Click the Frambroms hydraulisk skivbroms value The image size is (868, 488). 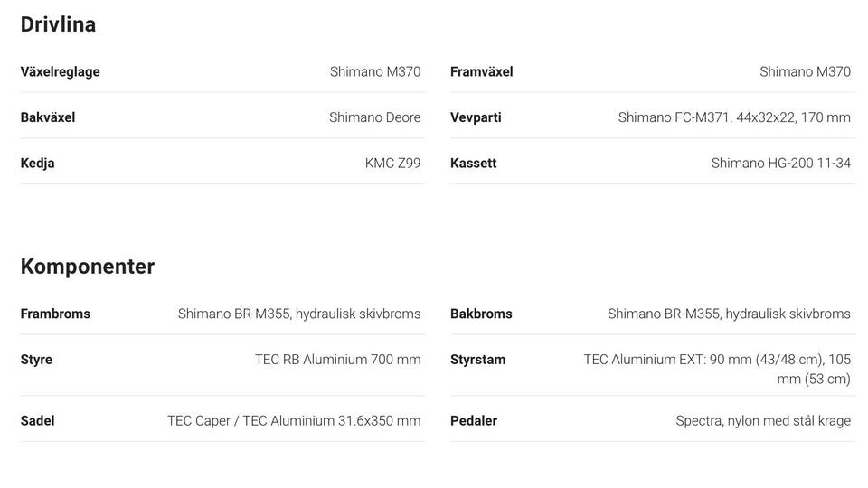click(299, 314)
